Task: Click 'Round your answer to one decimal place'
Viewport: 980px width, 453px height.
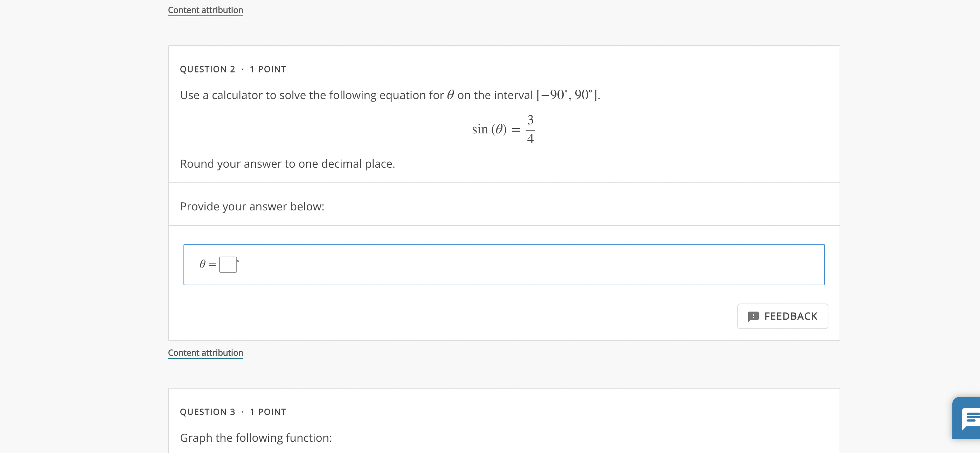Action: coord(287,163)
